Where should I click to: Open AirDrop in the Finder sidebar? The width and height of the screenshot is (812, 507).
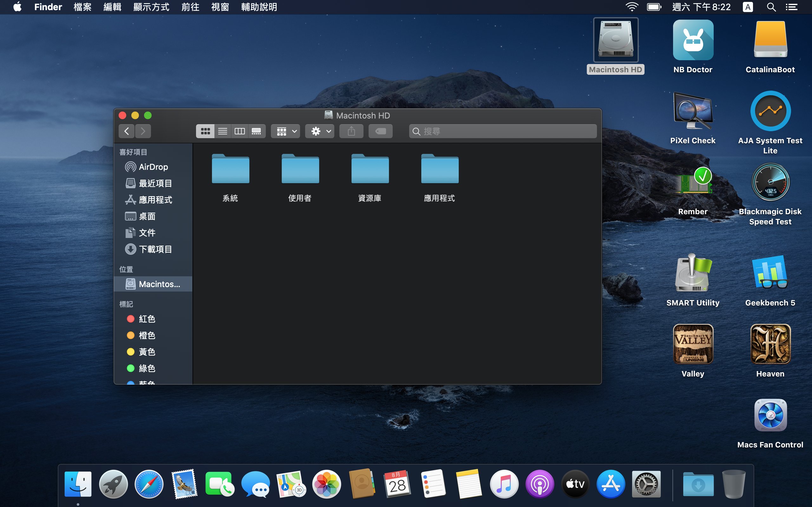point(153,167)
